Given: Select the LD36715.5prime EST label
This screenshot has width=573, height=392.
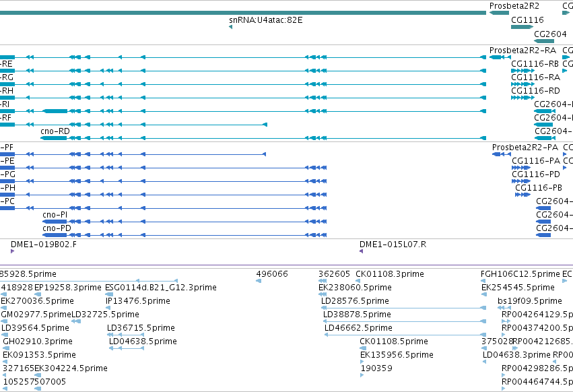Looking at the screenshot, I should (141, 328).
